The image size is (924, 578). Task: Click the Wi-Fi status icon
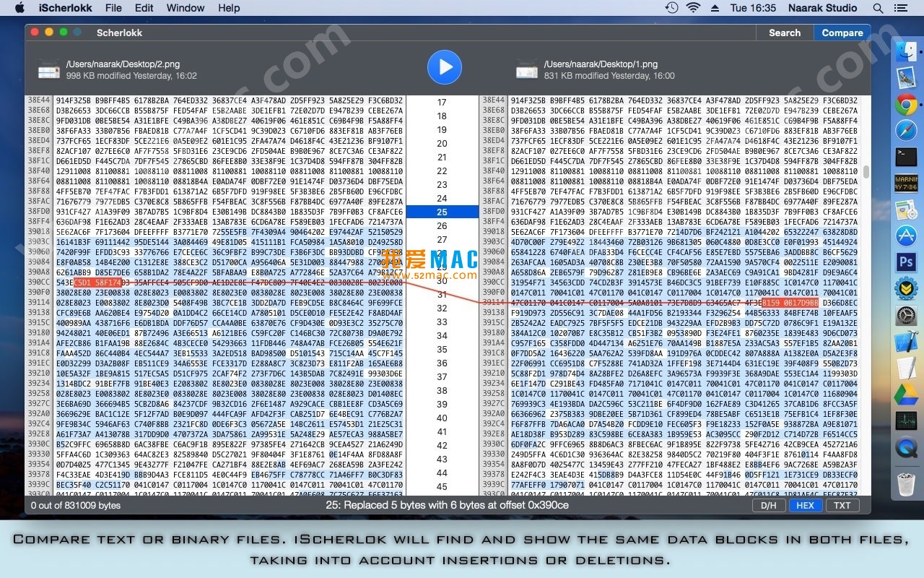[x=694, y=8]
